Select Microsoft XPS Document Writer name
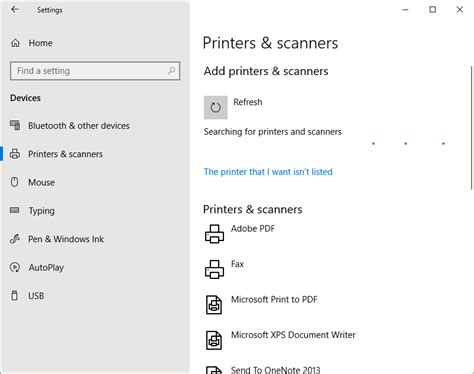474x374 pixels. pyautogui.click(x=293, y=335)
